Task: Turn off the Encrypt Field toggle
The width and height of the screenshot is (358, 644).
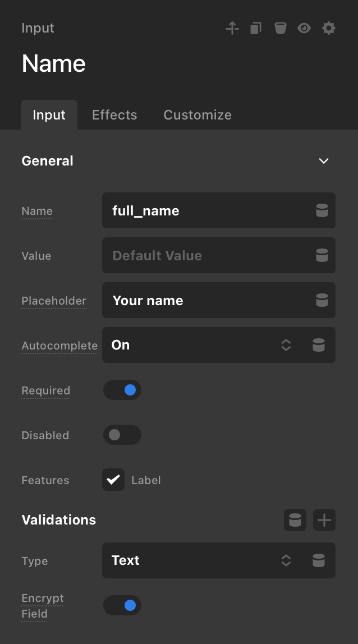Action: 122,605
